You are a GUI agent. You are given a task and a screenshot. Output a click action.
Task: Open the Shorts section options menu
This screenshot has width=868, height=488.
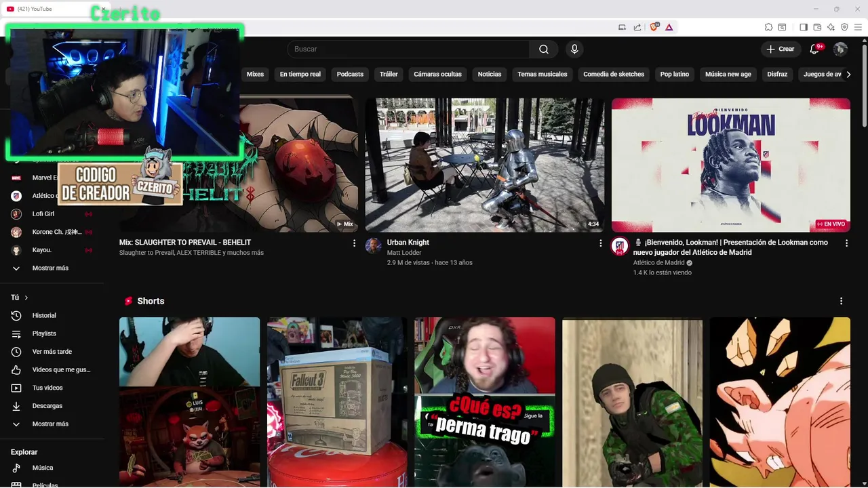[x=841, y=301]
